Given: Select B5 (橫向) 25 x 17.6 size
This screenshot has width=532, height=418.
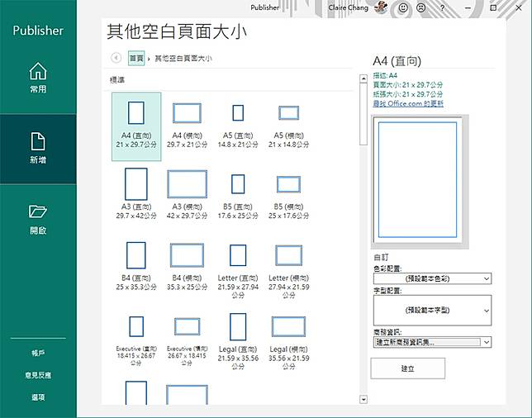Looking at the screenshot, I should tap(289, 197).
